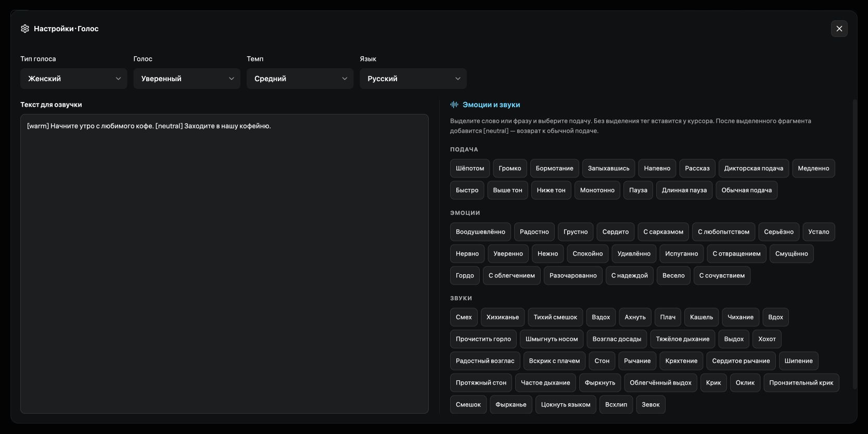Screen dimensions: 868x434
Task: Insert the Кашель sound tag
Action: click(x=701, y=317)
